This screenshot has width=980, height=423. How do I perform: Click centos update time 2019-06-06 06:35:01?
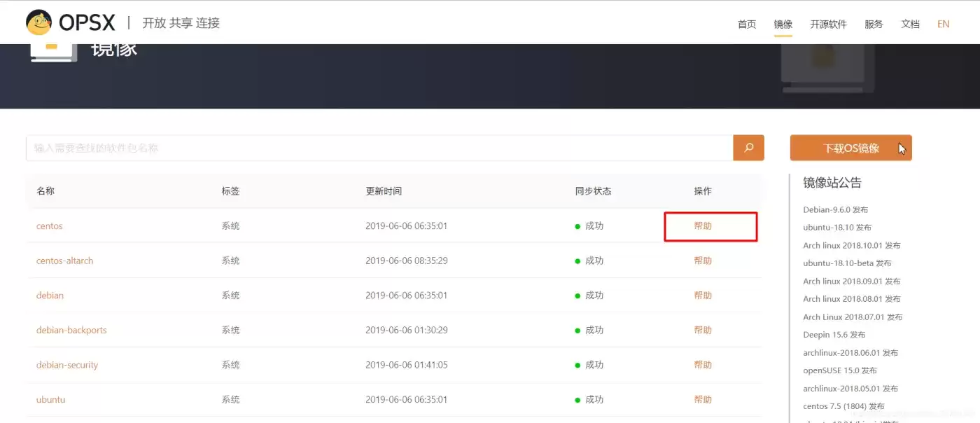(x=406, y=226)
